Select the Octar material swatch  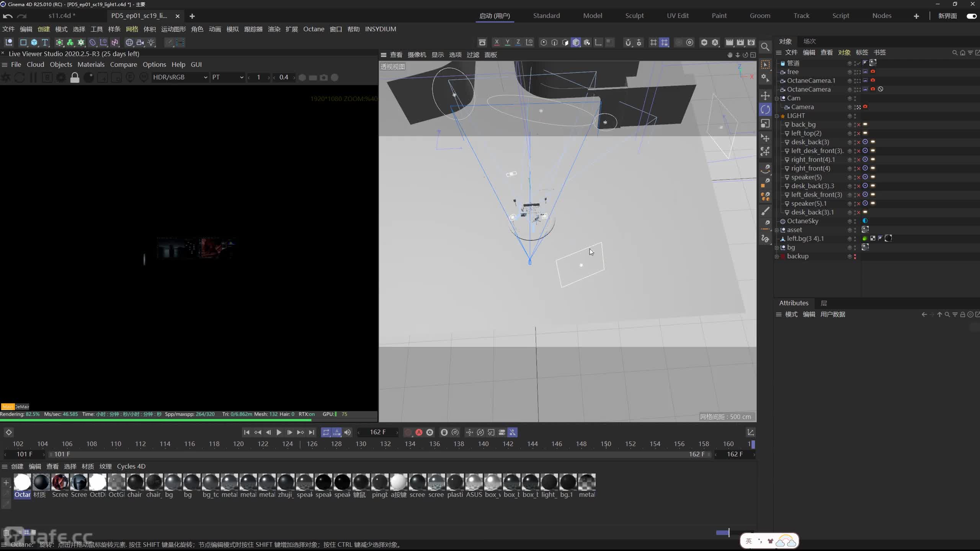click(x=22, y=486)
